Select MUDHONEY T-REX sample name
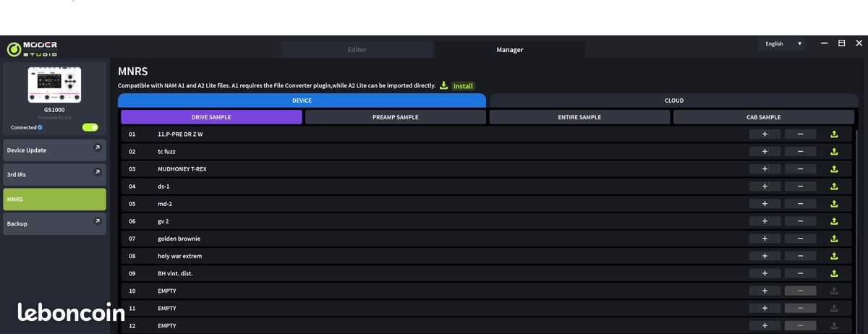Image resolution: width=868 pixels, height=334 pixels. click(x=182, y=168)
